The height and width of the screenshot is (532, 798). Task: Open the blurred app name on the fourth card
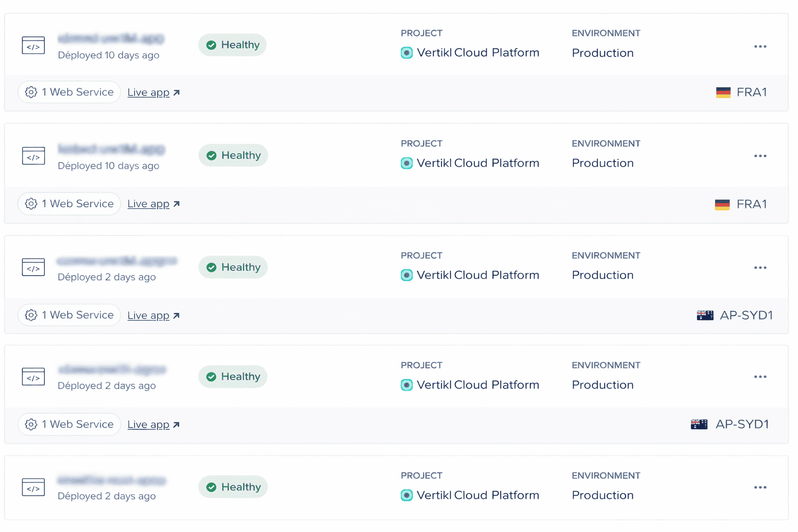(x=112, y=369)
